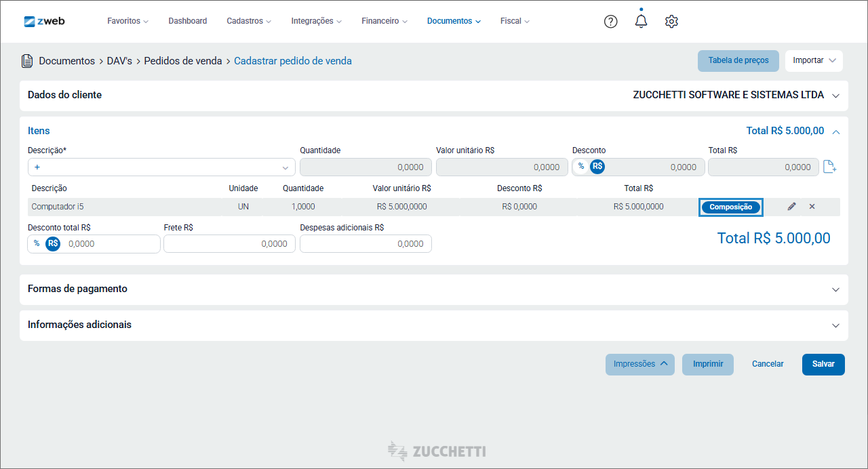Click the Frete R$ input field
Viewport: 868px width, 469px height.
pos(229,244)
